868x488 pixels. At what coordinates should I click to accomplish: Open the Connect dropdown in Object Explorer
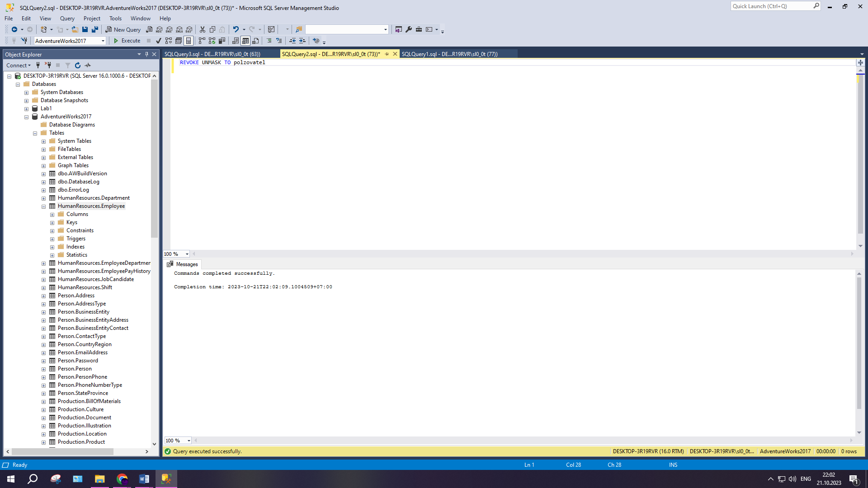coord(19,66)
